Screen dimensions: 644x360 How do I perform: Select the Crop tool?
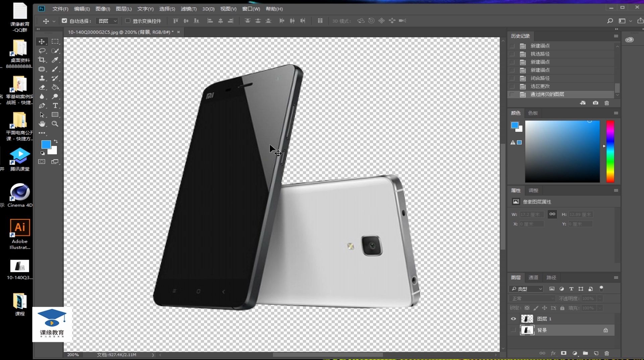pos(42,60)
